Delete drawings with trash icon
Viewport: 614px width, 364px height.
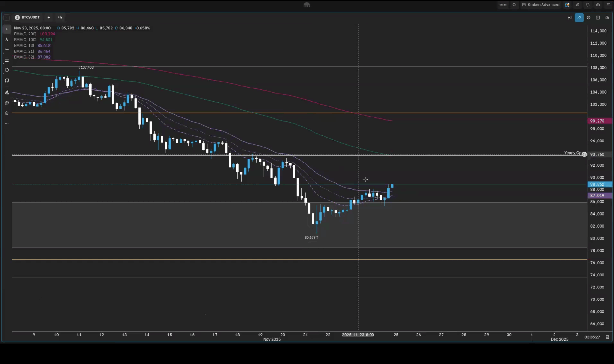(7, 113)
